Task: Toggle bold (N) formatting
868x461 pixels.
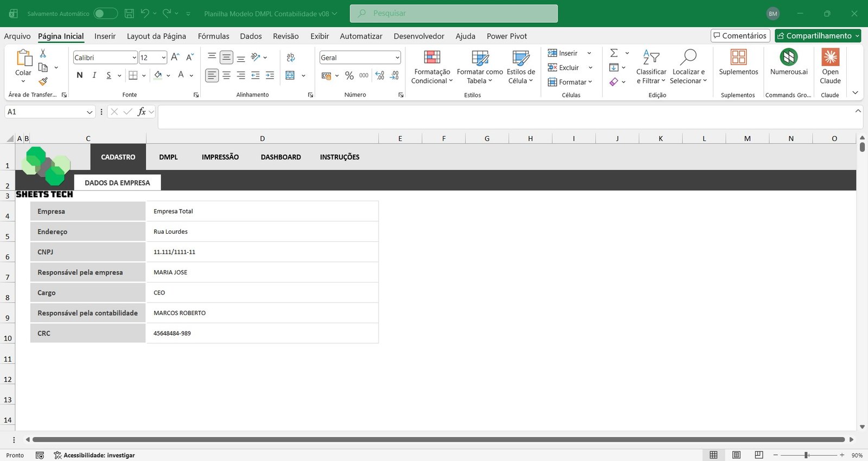Action: click(80, 75)
